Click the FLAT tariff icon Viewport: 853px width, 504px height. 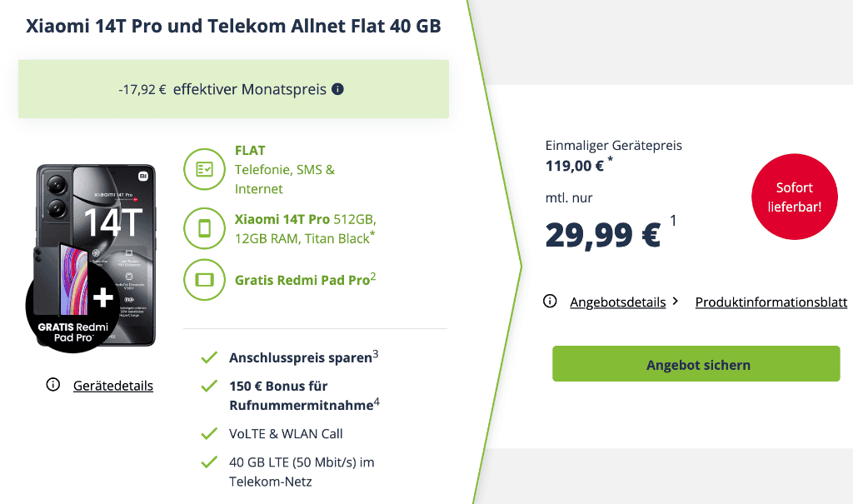pos(204,169)
